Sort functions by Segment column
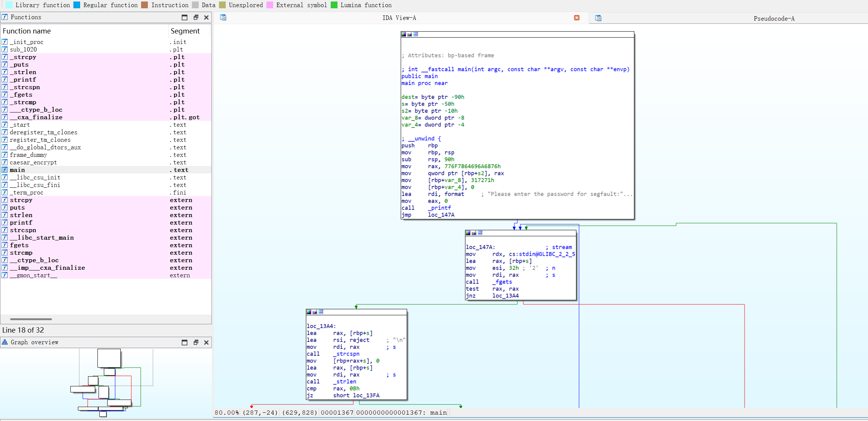Screen dimensions: 868x421 (185, 31)
